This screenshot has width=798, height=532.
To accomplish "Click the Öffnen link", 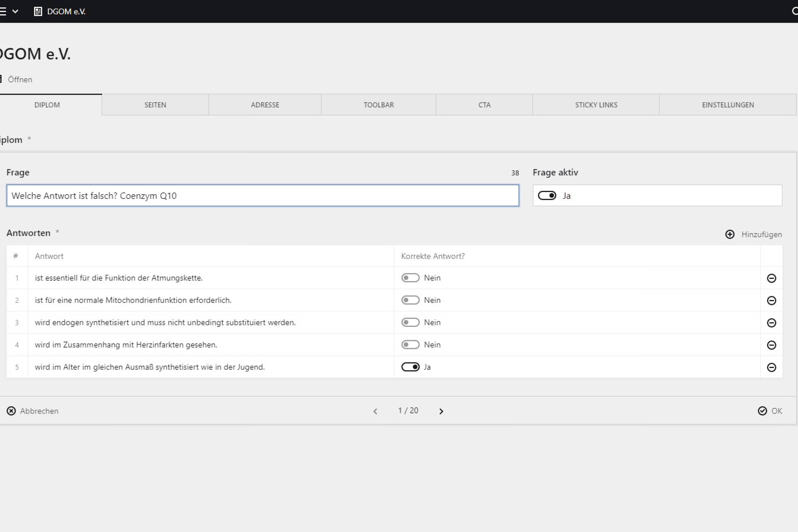I will pos(20,79).
